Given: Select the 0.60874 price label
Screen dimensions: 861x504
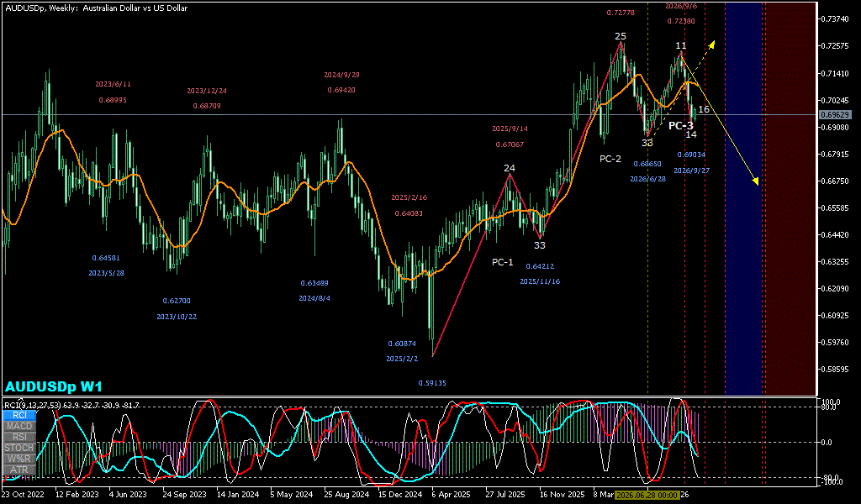Looking at the screenshot, I should pyautogui.click(x=402, y=344).
